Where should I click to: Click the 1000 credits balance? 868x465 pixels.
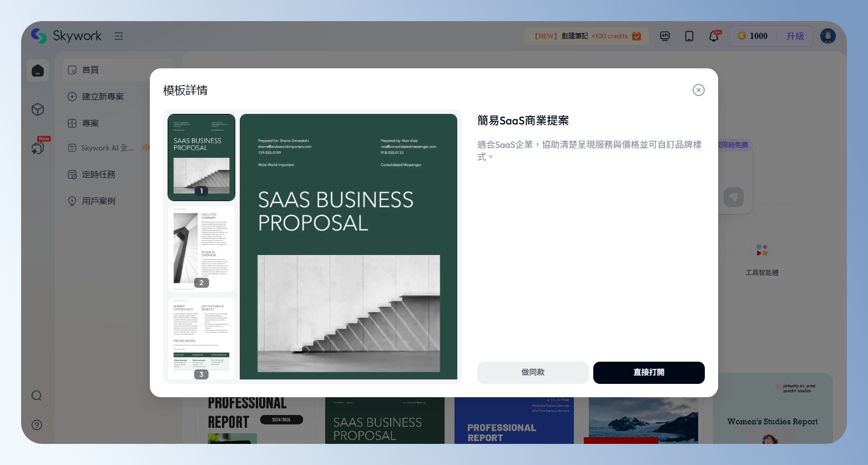pyautogui.click(x=753, y=36)
